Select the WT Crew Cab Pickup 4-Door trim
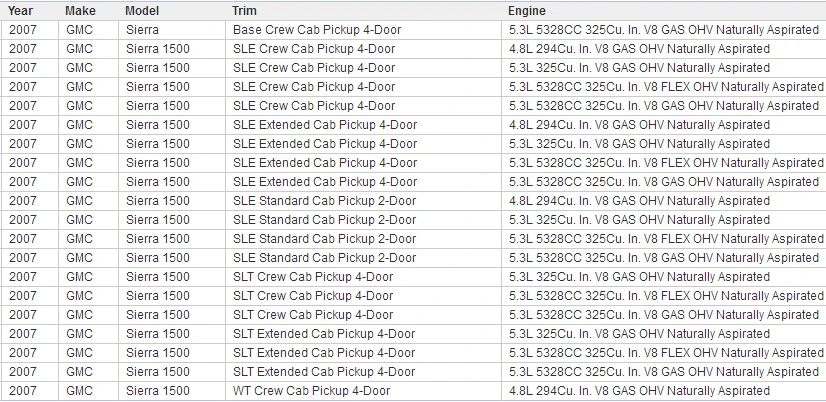The height and width of the screenshot is (402, 826). [363, 391]
